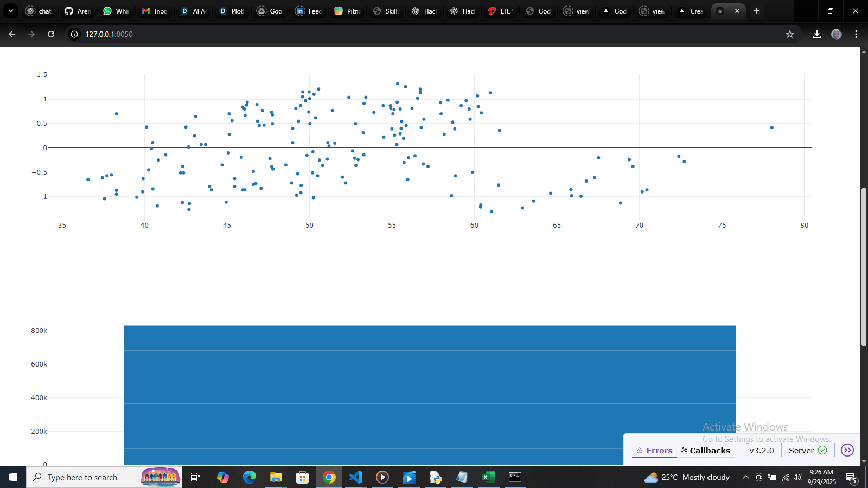Open the terminal window from the taskbar
The height and width of the screenshot is (488, 868).
[515, 477]
